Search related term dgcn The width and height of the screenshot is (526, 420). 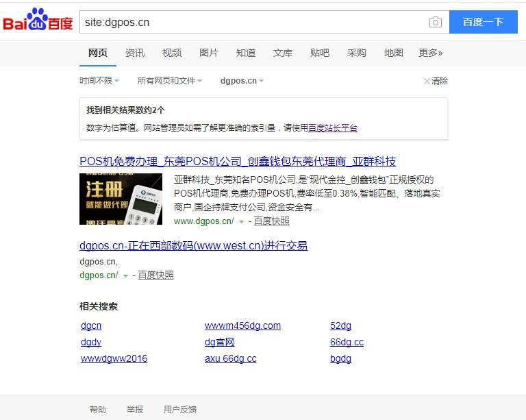91,325
